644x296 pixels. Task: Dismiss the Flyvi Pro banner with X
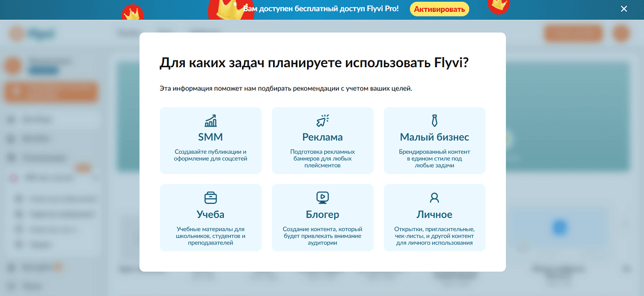click(624, 8)
